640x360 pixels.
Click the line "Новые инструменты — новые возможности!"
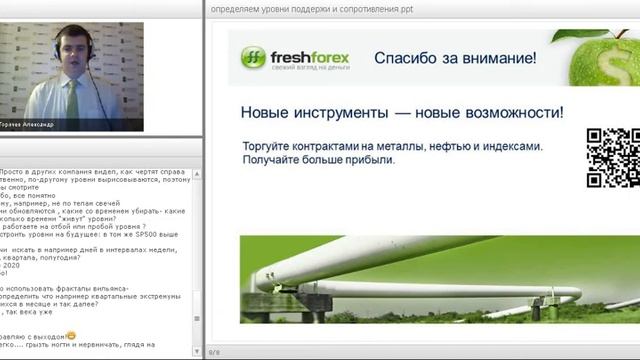[x=402, y=112]
